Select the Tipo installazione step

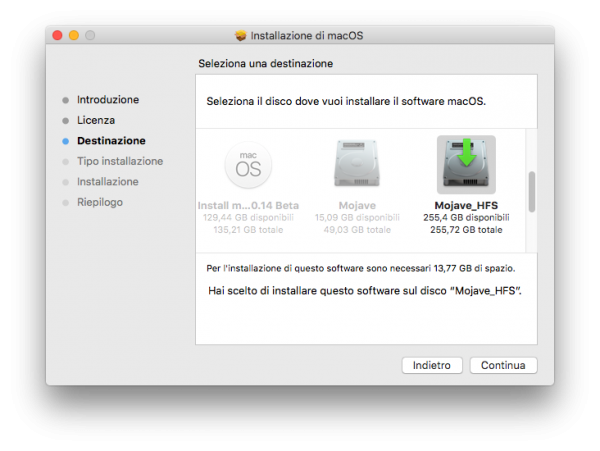pos(120,161)
